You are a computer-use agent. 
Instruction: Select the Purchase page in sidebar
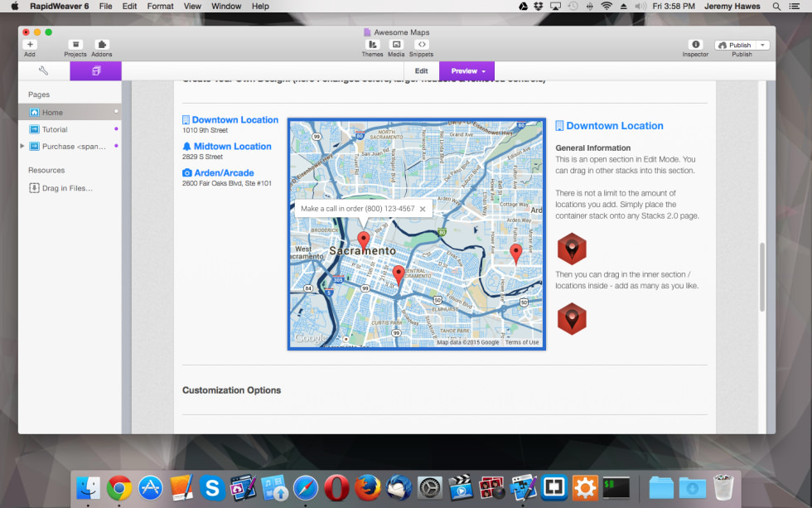[70, 147]
